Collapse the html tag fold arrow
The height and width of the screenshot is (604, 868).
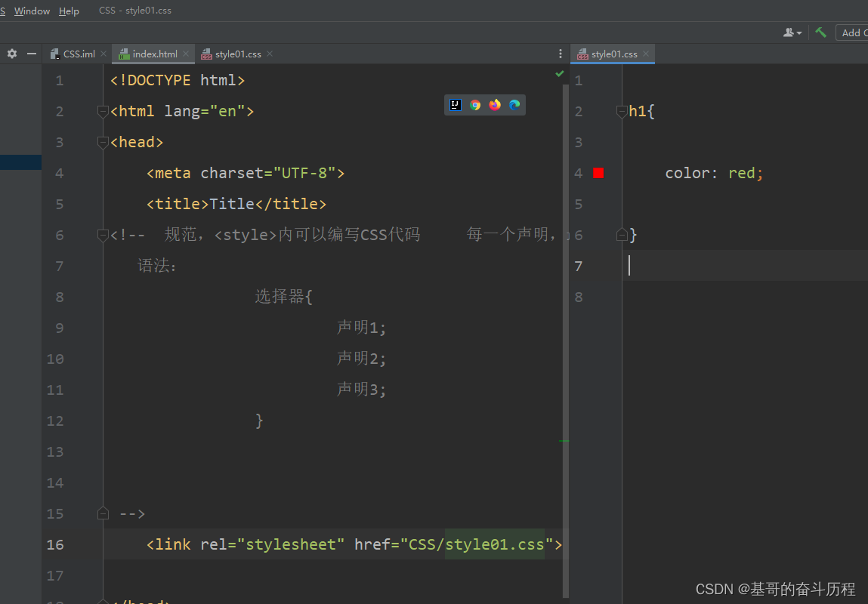tap(103, 112)
